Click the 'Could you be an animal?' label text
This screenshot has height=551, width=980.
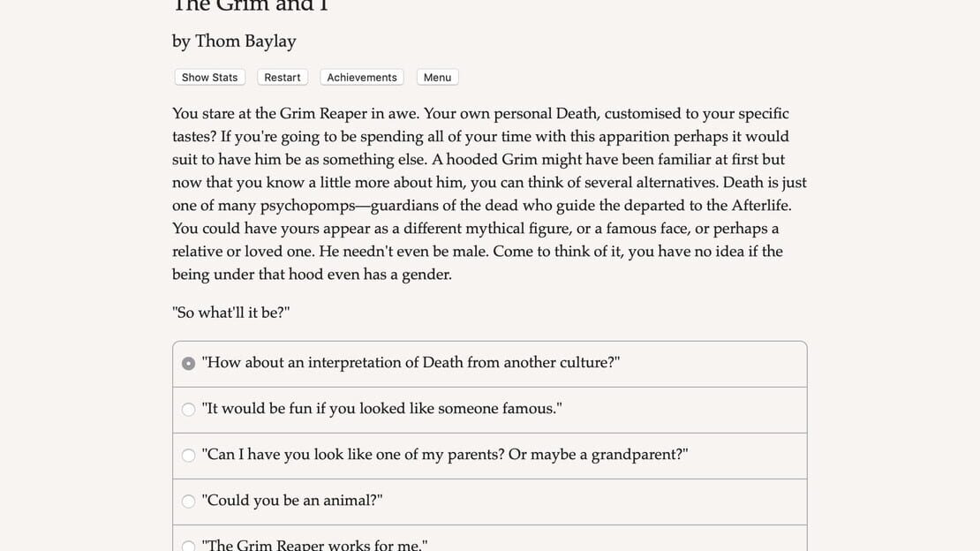292,501
